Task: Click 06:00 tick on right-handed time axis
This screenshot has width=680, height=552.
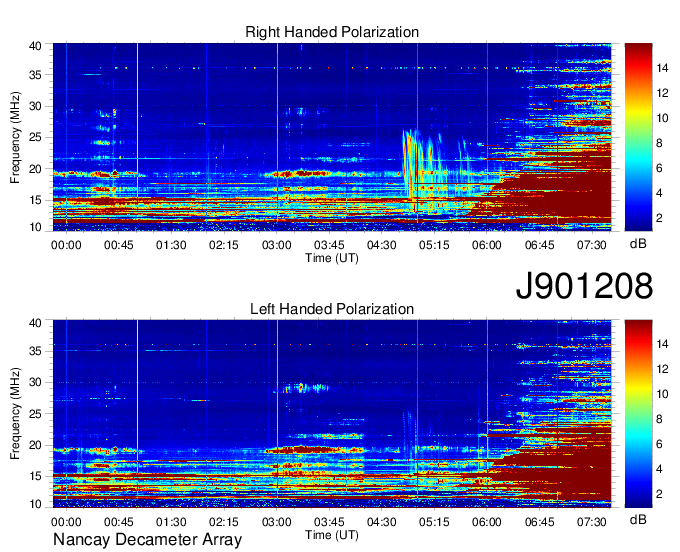Action: (487, 245)
